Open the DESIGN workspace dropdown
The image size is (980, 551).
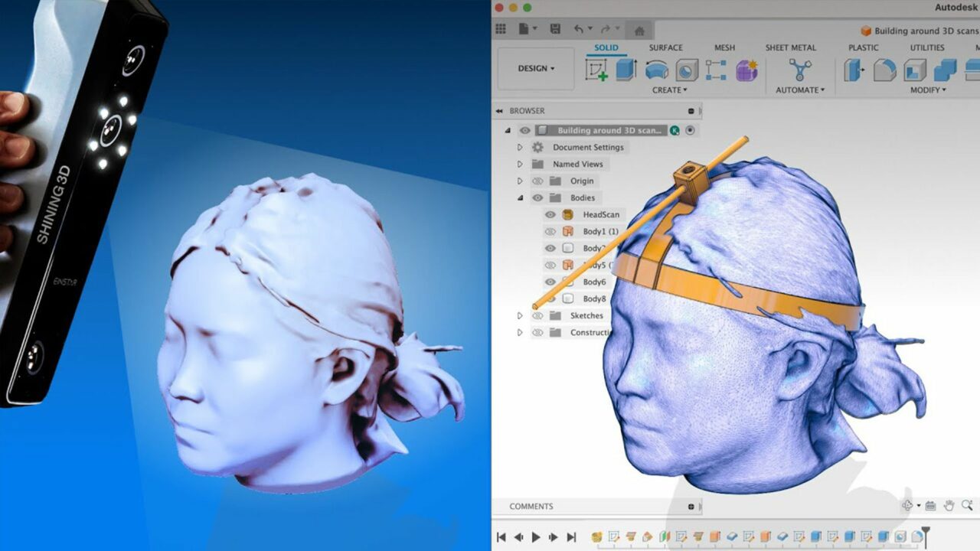pyautogui.click(x=534, y=69)
